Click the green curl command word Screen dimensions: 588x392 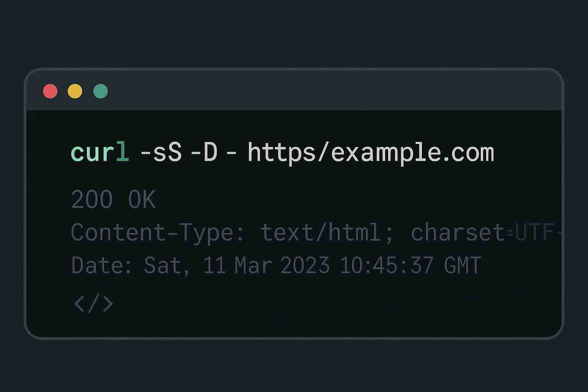(100, 152)
